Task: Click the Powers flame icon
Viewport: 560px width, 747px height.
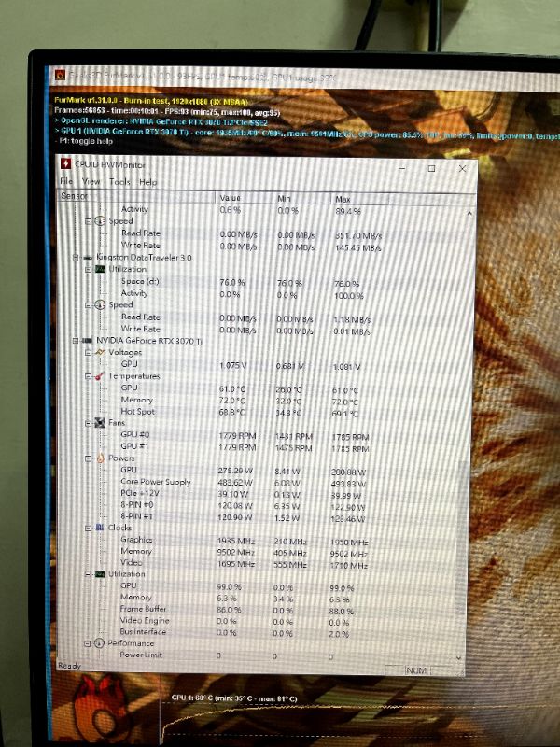Action: pos(100,458)
